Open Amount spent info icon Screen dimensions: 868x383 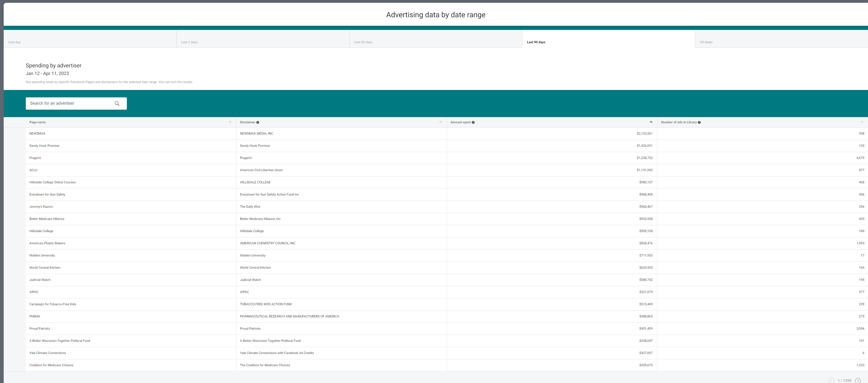click(473, 122)
